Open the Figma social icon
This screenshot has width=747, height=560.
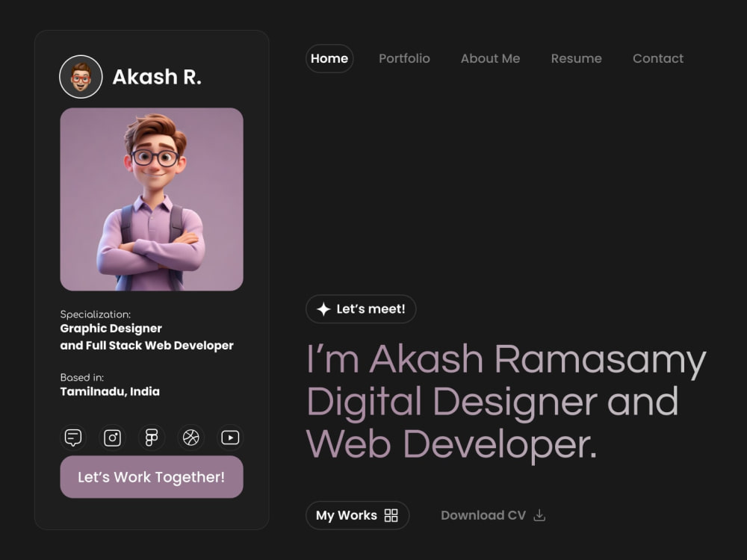[x=152, y=437]
